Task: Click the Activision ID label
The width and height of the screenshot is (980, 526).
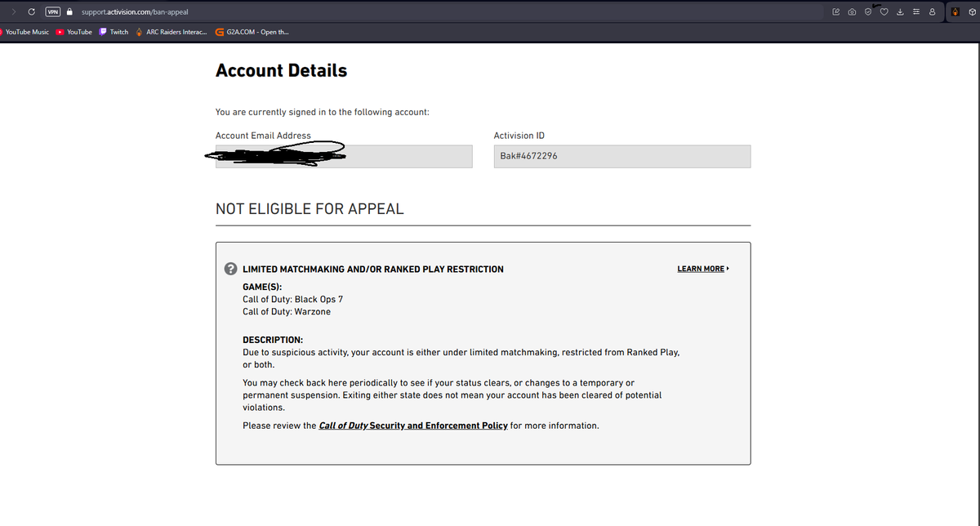Action: pos(519,136)
